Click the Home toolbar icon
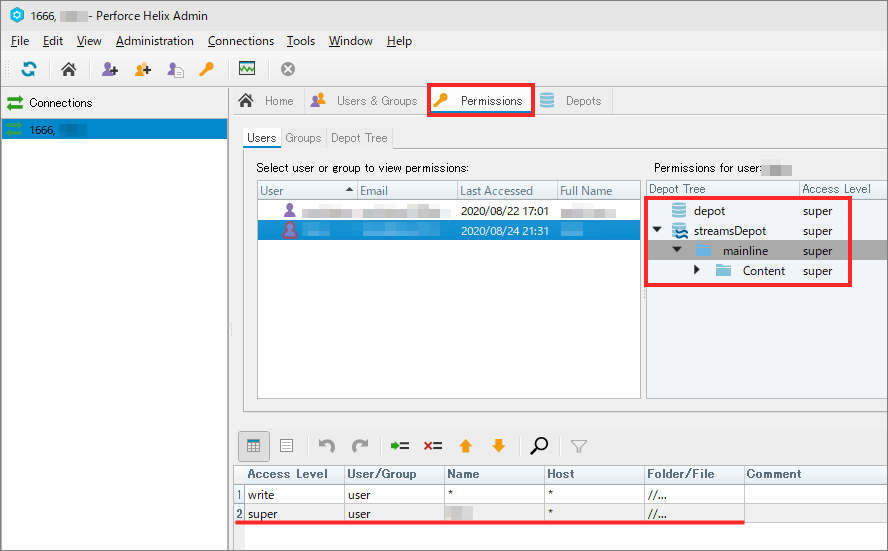 tap(69, 69)
